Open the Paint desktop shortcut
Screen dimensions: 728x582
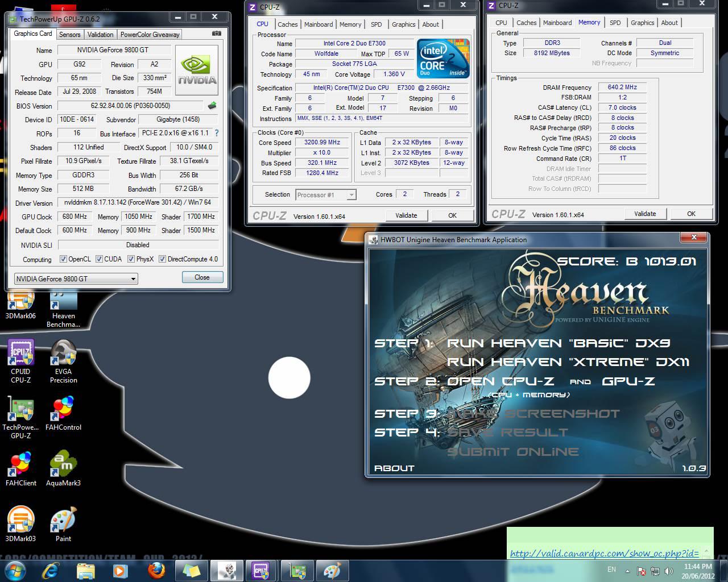(x=63, y=524)
